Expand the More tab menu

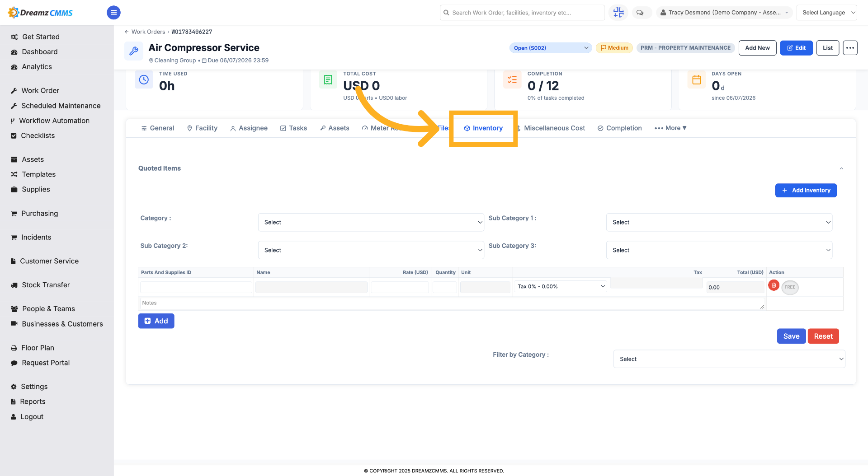[670, 128]
